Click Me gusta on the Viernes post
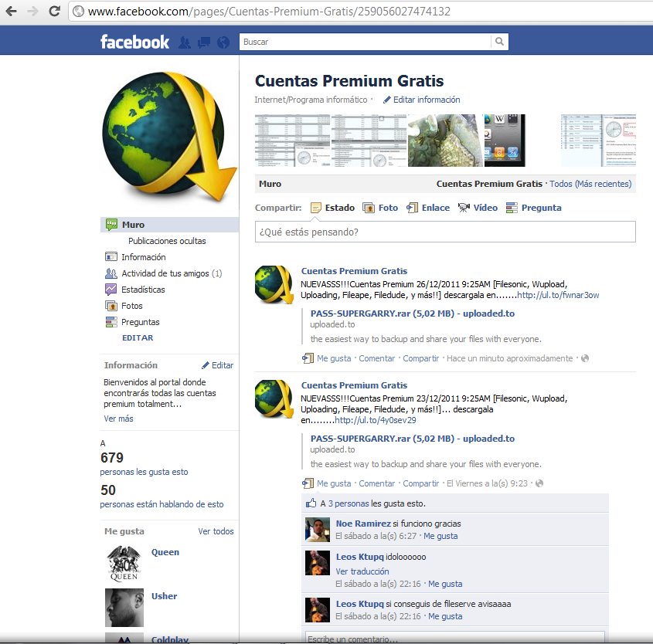The width and height of the screenshot is (653, 644). coord(334,483)
